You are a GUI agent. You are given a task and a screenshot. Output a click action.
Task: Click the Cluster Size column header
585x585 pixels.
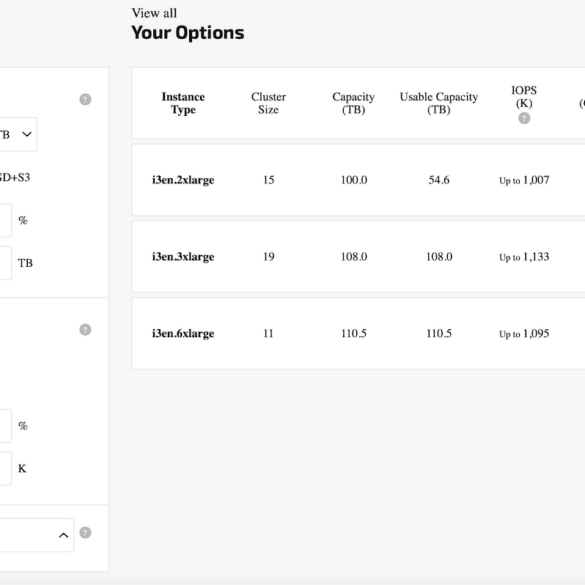268,103
